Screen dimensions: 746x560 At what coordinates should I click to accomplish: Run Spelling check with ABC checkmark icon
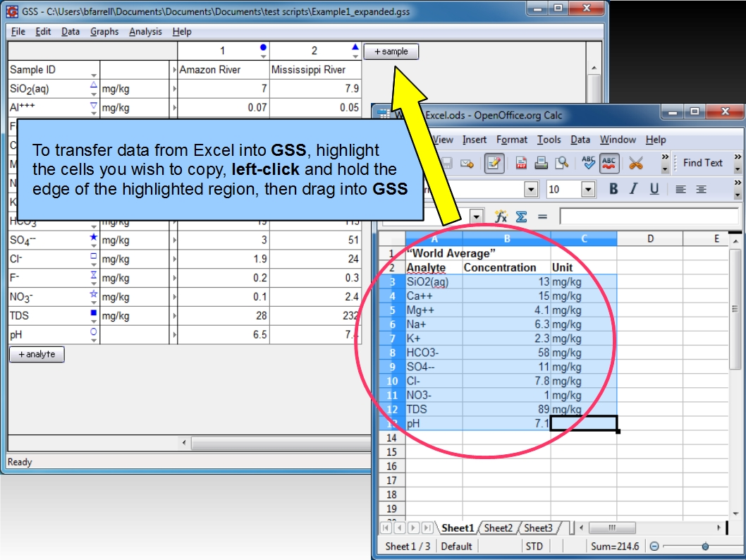[x=589, y=163]
